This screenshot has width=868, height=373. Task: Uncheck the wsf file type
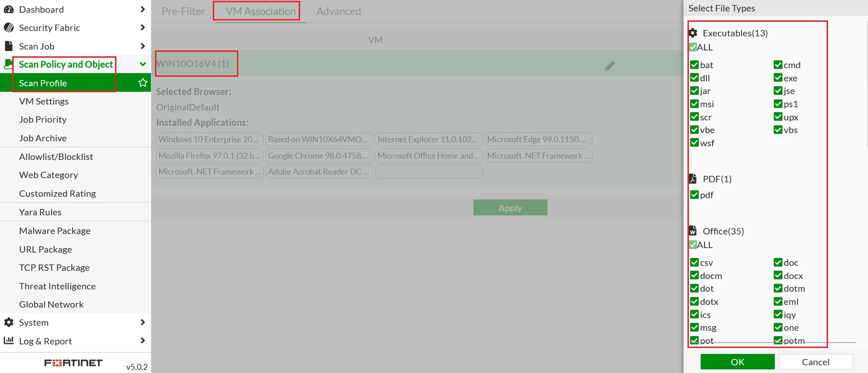pyautogui.click(x=694, y=143)
